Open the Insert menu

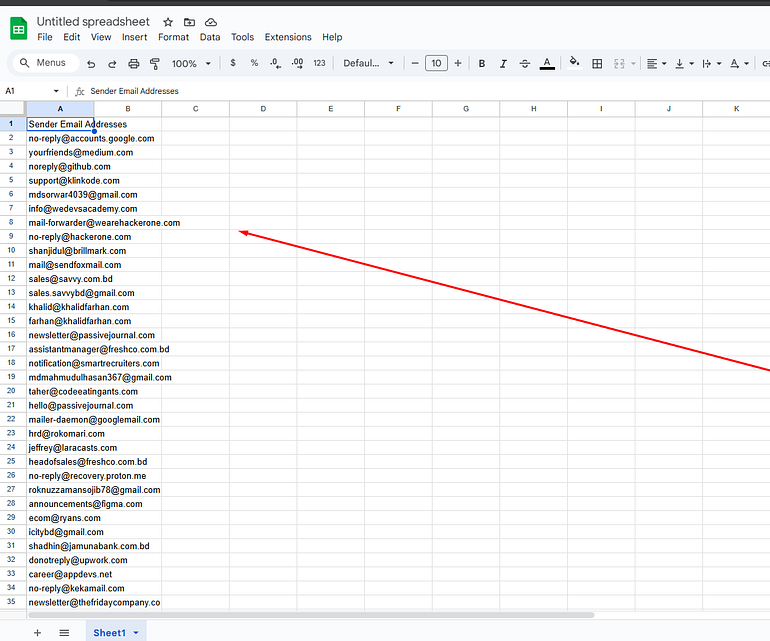click(x=135, y=37)
